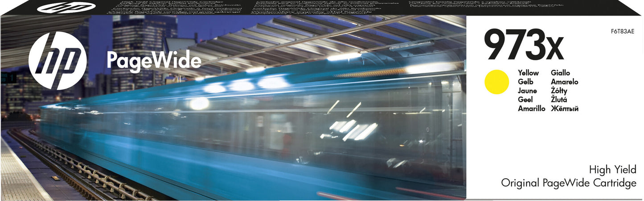Select the 'Yellow' color label
Image resolution: width=644 pixels, height=201 pixels.
click(528, 73)
